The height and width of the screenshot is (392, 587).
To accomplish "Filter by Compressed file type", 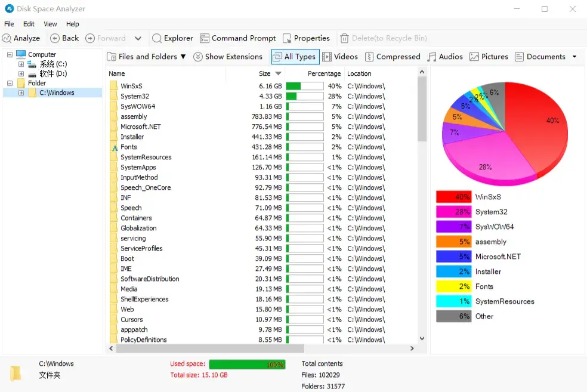I will [x=393, y=57].
